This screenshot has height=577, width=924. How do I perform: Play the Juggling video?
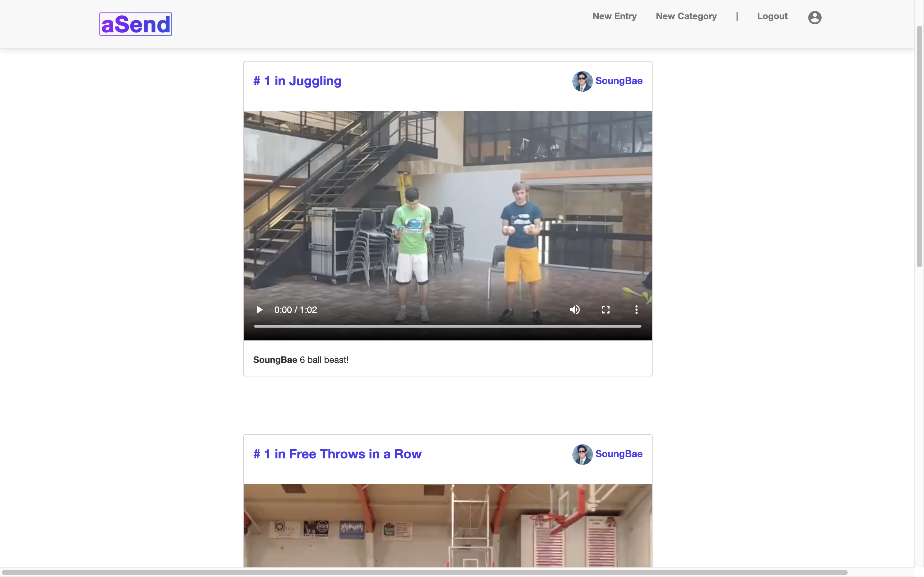tap(259, 309)
